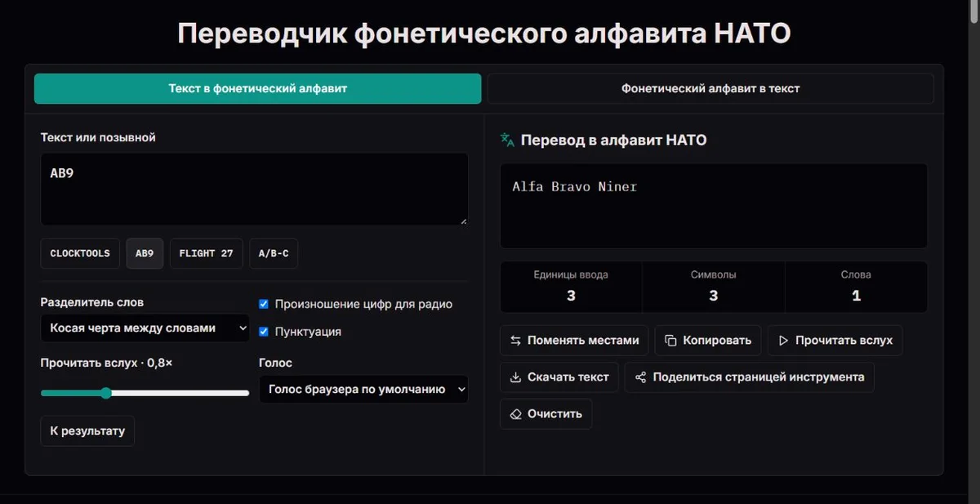Click the eraser icon in Очистить button

[515, 414]
